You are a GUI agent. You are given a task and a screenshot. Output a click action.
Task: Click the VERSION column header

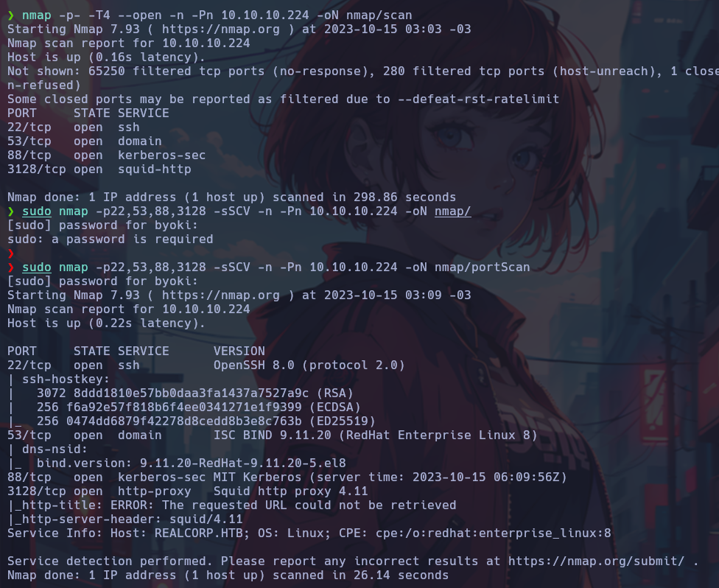239,351
